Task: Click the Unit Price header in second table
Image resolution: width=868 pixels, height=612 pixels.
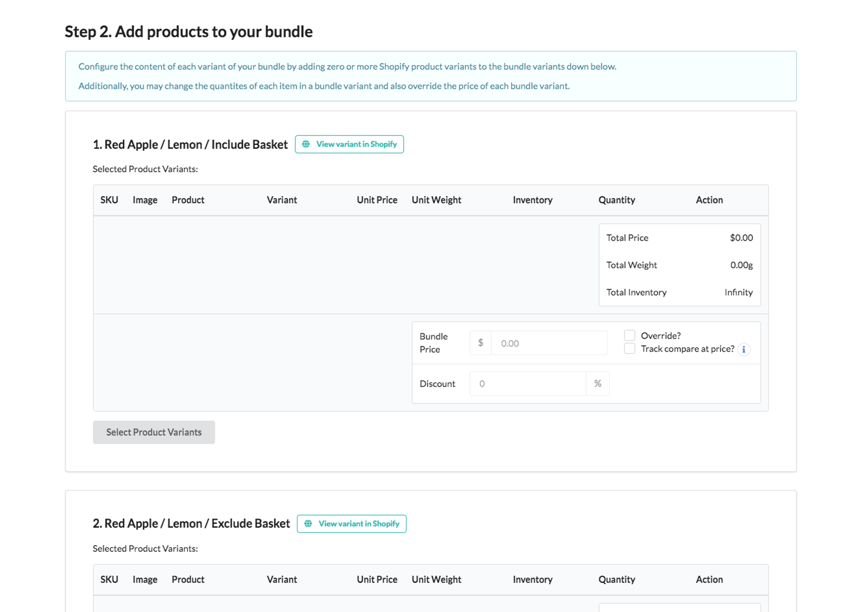Action: [x=377, y=579]
